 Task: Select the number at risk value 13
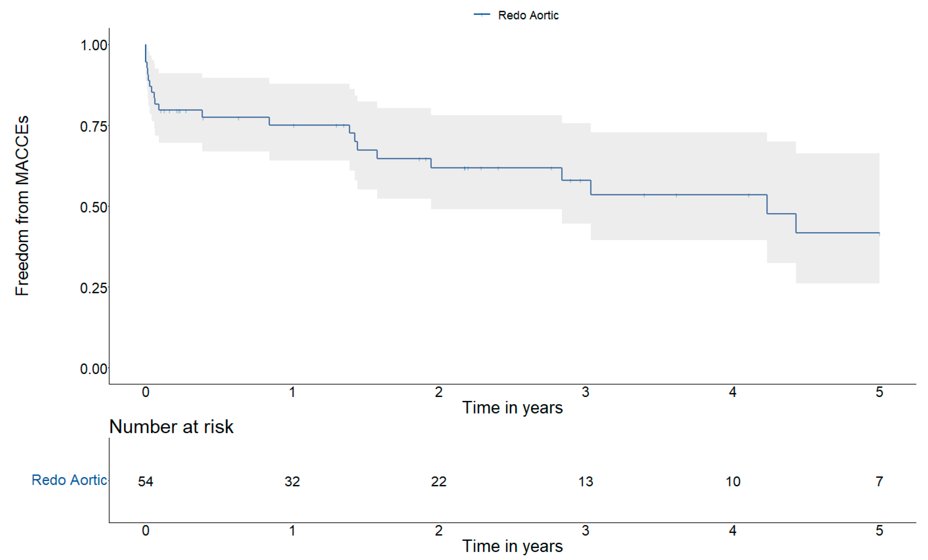586,482
